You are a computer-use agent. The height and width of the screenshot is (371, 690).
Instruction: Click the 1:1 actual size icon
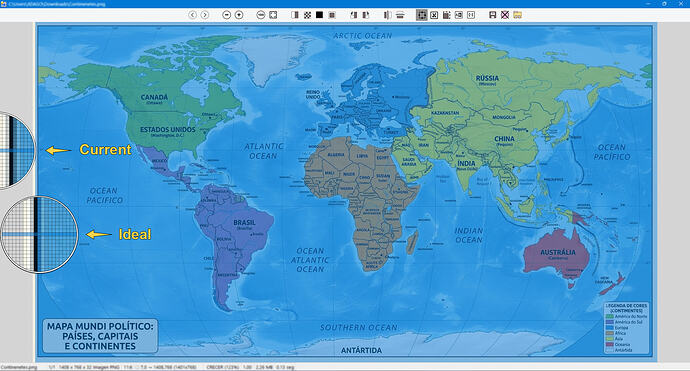pos(471,15)
